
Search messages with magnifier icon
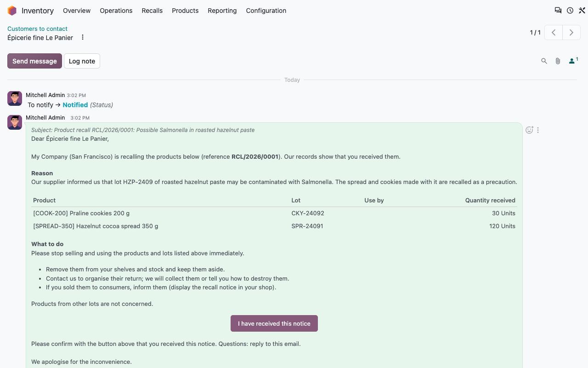click(x=544, y=61)
